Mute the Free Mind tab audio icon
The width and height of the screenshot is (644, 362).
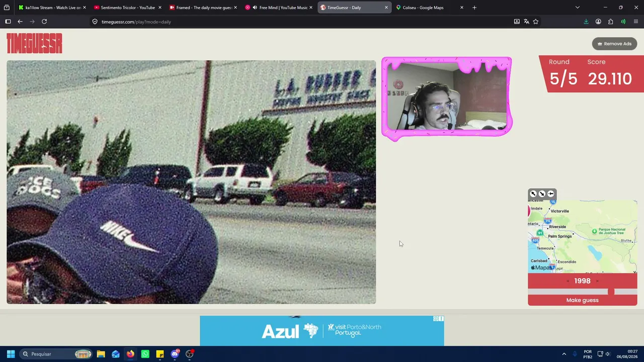pyautogui.click(x=255, y=8)
